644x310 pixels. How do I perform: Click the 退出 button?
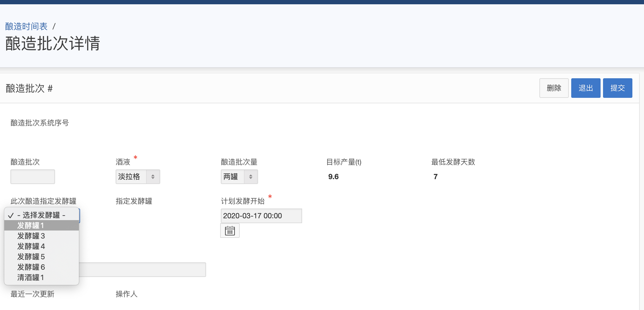pyautogui.click(x=585, y=88)
